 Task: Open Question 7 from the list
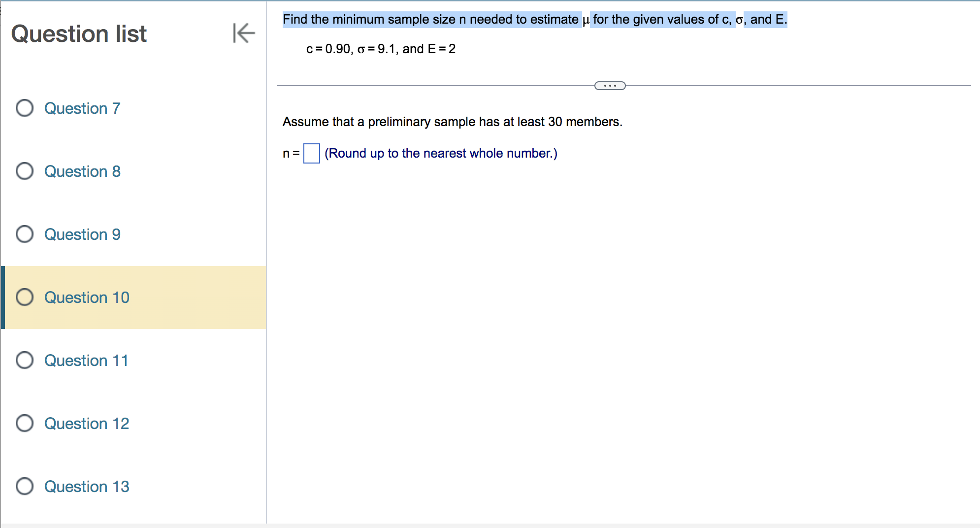(82, 108)
